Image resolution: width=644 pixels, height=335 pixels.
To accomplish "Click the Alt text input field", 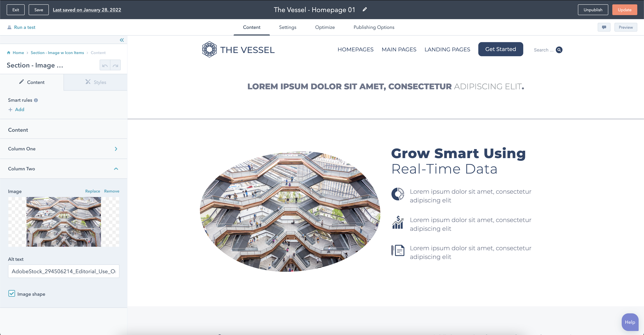I will [64, 271].
